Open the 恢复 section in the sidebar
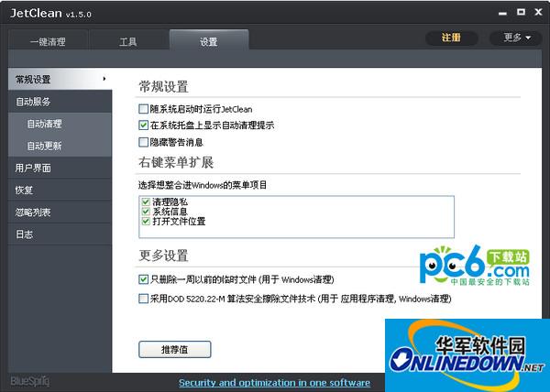Image resolution: width=550 pixels, height=392 pixels. [60, 190]
